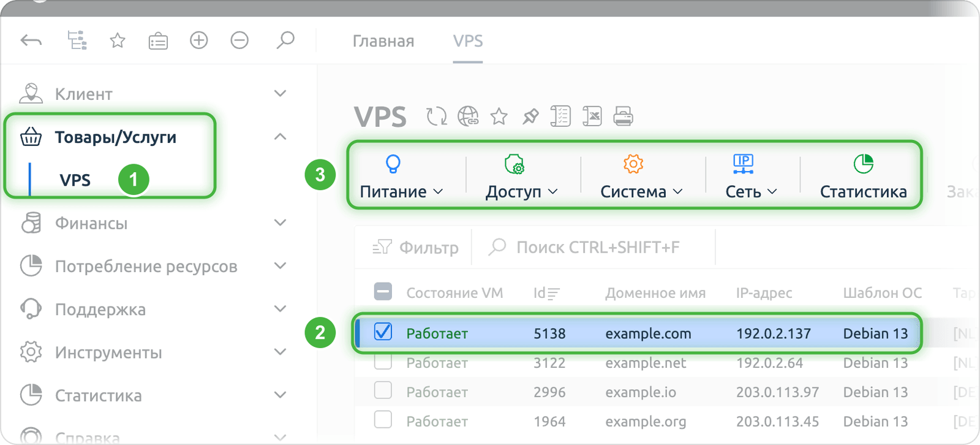Uncheck the example.com row checkbox

coord(383,332)
